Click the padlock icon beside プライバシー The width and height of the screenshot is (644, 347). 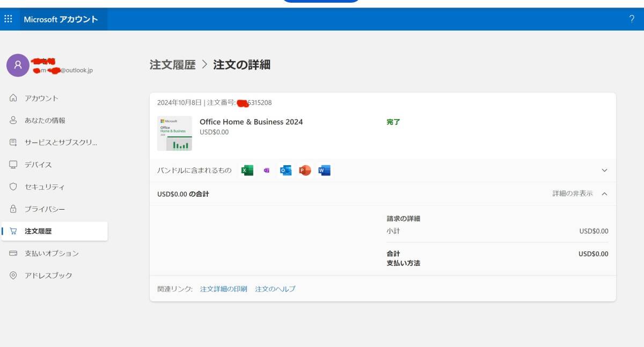(13, 209)
